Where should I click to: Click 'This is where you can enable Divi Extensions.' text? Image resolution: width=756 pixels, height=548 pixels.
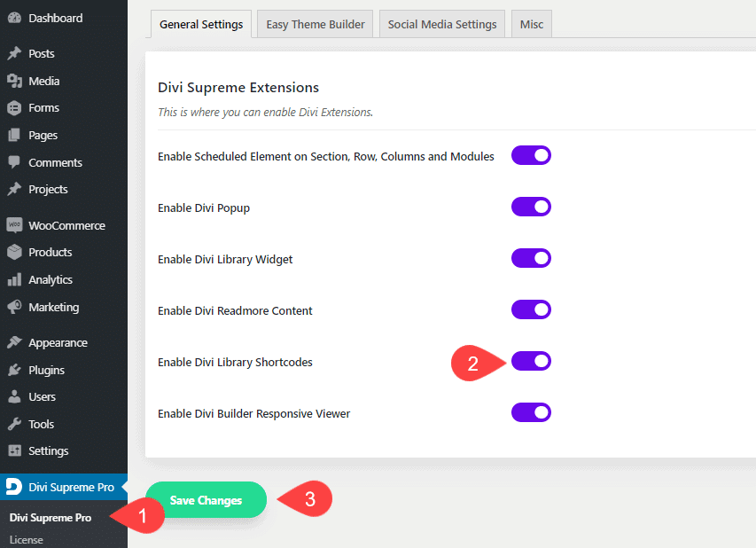[x=266, y=112]
